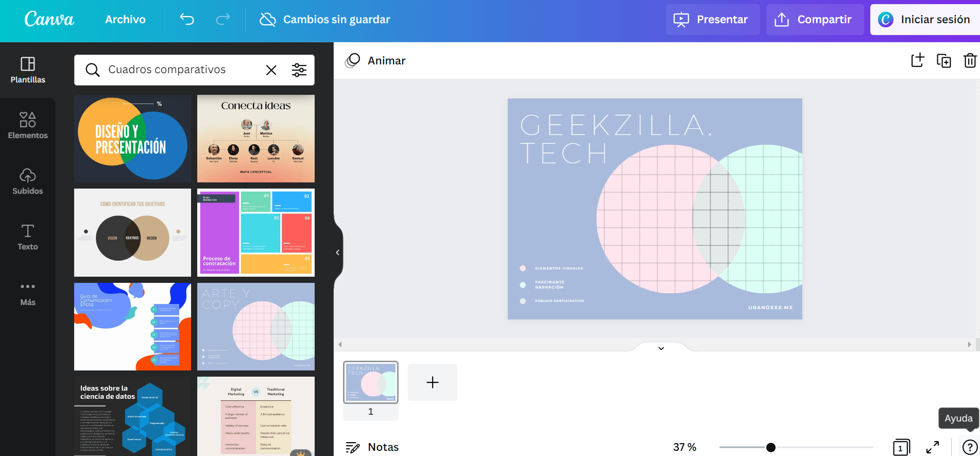Click the Presentar button
This screenshot has width=980, height=456.
tap(712, 20)
